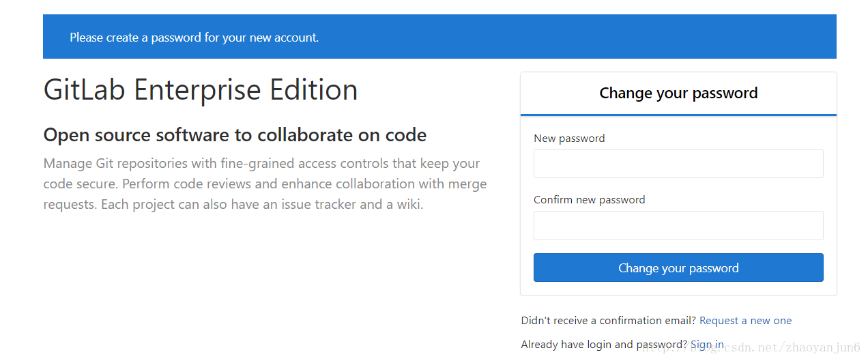Screen dimensions: 868x361
Task: Click the 'Already have login and password?' text
Action: (605, 344)
